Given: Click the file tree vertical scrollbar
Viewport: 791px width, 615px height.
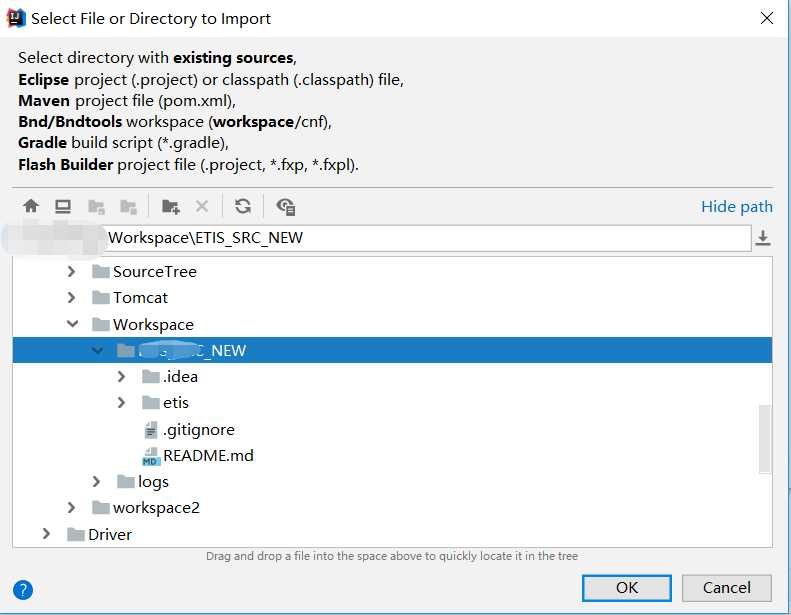Looking at the screenshot, I should pos(765,438).
